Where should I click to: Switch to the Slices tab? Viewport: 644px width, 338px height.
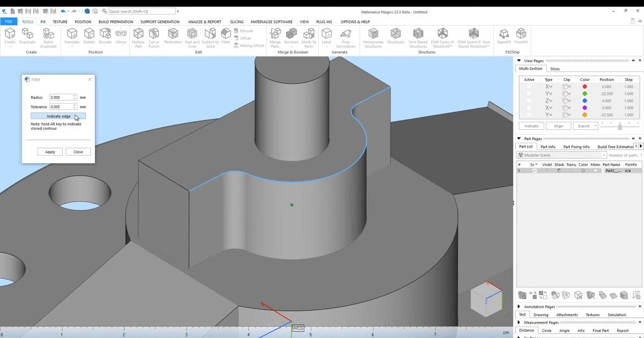coord(555,69)
